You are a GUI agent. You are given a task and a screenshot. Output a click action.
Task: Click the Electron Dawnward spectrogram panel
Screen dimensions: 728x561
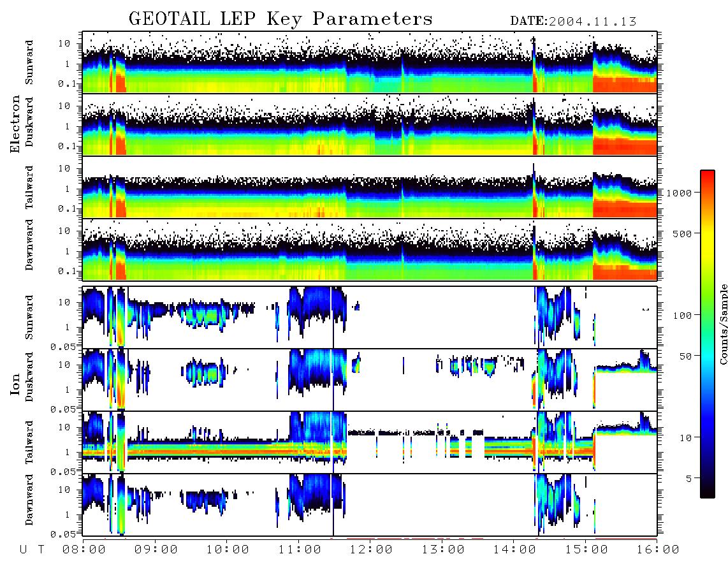pos(370,249)
